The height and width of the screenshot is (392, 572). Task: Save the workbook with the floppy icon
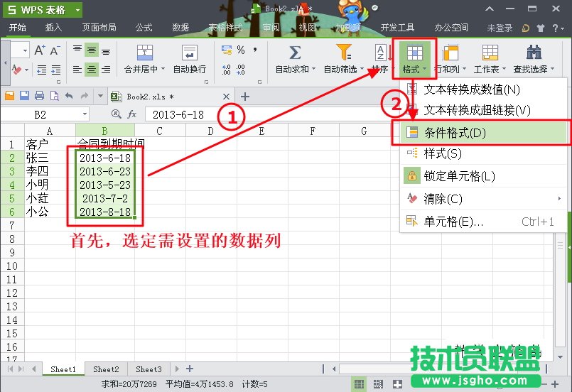coord(24,96)
